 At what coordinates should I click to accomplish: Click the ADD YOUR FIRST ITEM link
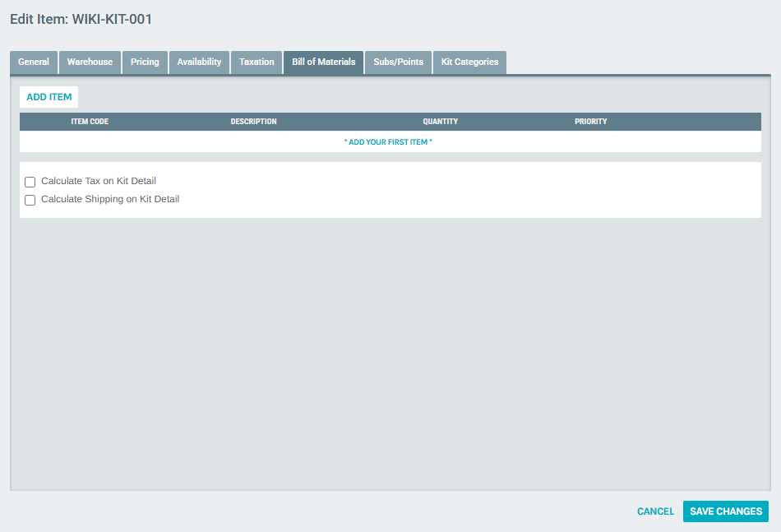tap(390, 141)
